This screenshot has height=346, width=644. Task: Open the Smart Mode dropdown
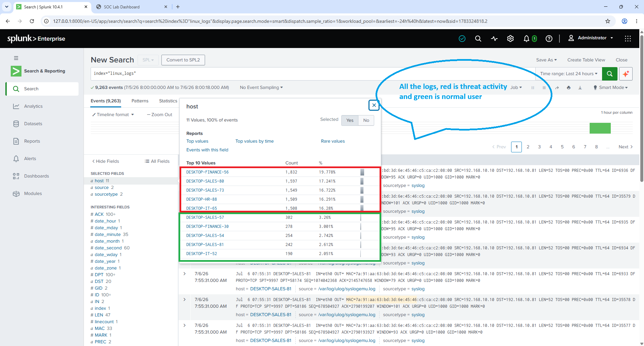click(611, 88)
